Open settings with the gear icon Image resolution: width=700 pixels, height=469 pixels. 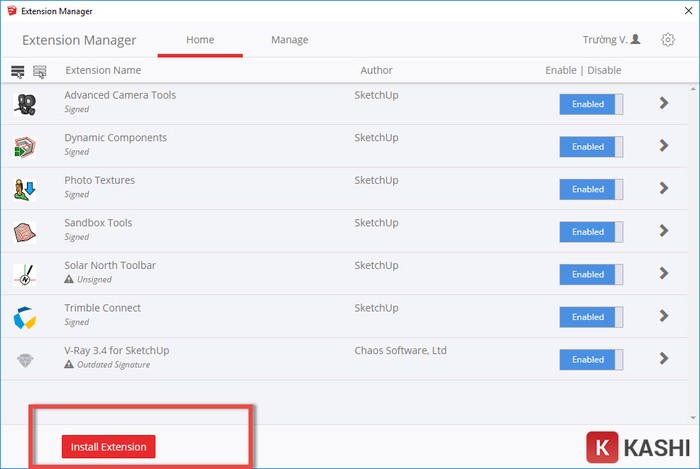point(668,40)
